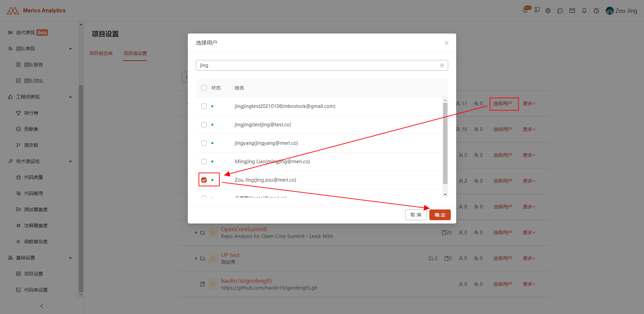Click user list scrollbar up arrow
Image resolution: width=644 pixels, height=314 pixels.
click(x=445, y=100)
